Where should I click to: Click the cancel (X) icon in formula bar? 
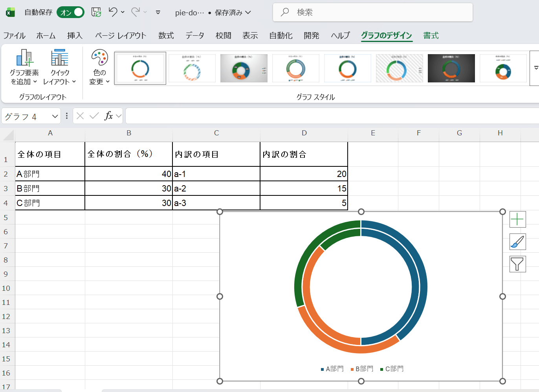[x=80, y=116]
